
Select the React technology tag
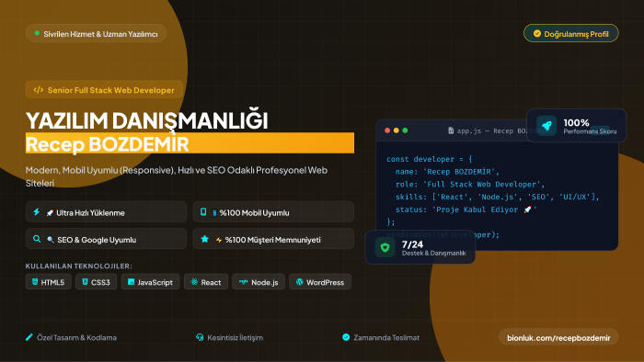pyautogui.click(x=206, y=282)
